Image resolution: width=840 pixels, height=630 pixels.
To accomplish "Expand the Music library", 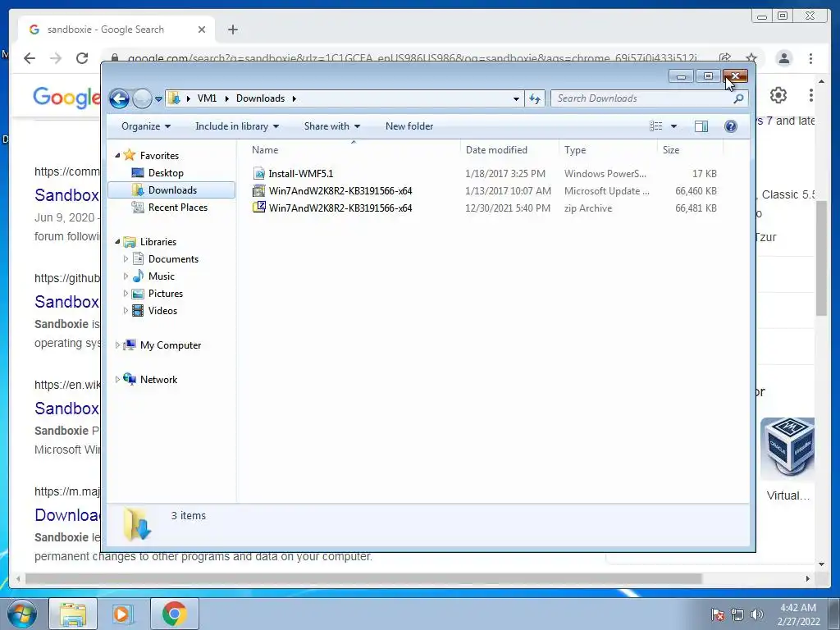I will [126, 276].
